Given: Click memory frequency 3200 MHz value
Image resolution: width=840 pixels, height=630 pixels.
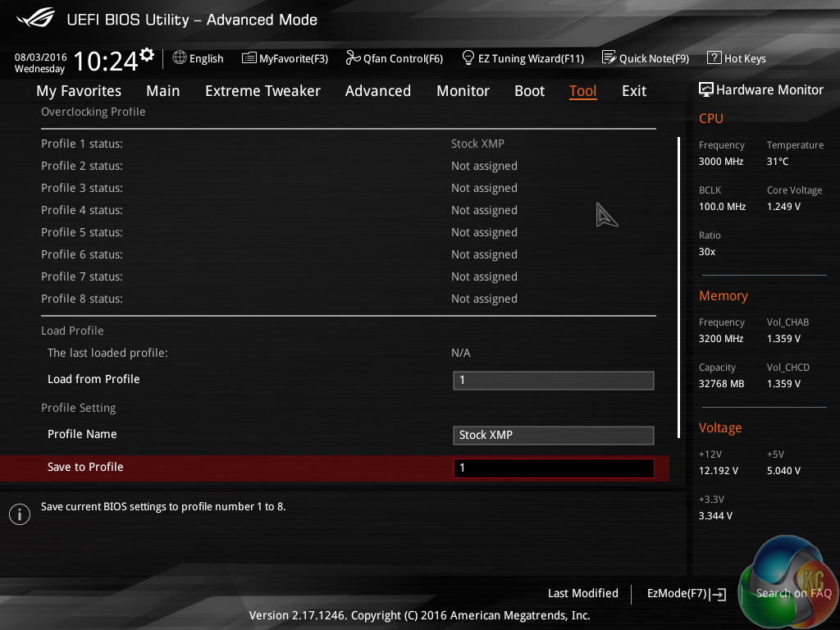Looking at the screenshot, I should point(721,339).
